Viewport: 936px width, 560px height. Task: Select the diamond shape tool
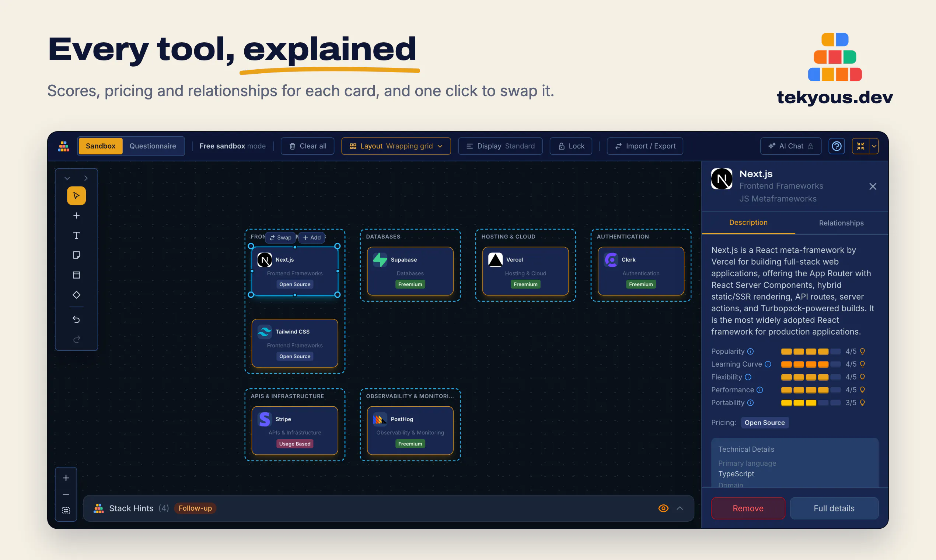coord(76,295)
